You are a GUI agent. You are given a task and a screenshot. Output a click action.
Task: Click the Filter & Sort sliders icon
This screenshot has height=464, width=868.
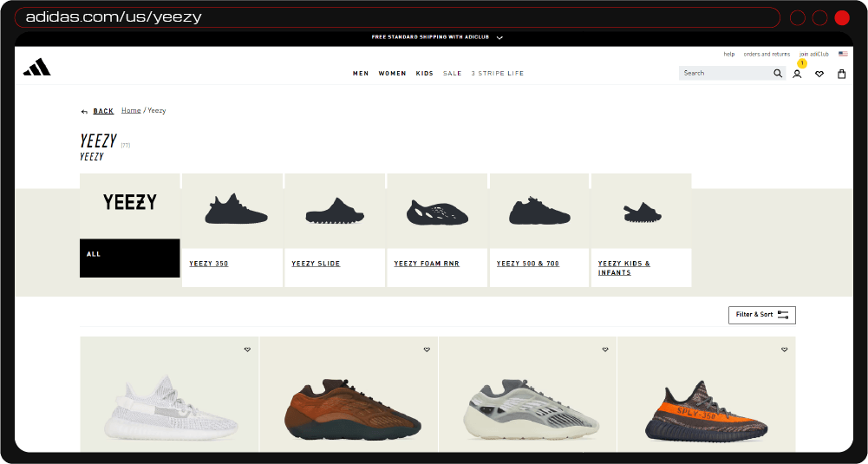point(783,315)
